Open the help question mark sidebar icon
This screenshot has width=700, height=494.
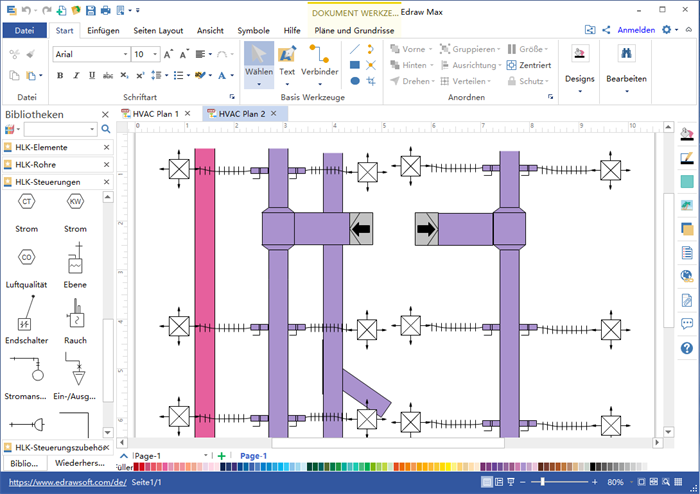coord(687,348)
